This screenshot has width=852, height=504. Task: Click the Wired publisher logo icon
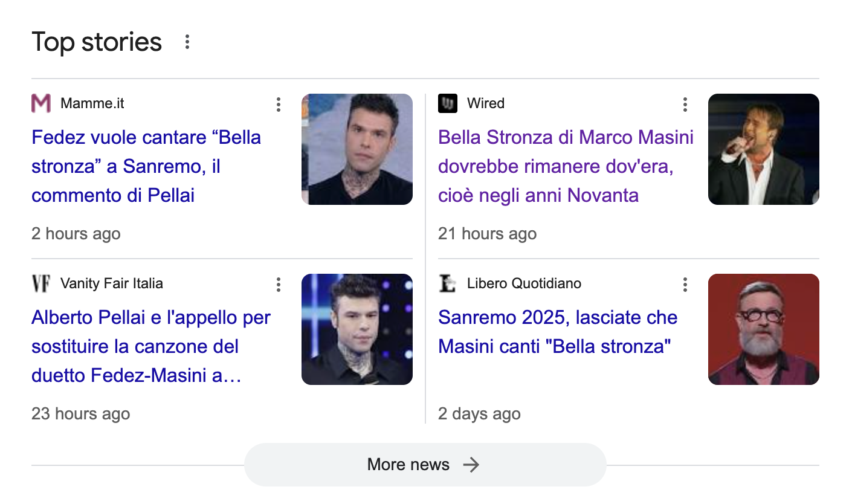pos(448,103)
